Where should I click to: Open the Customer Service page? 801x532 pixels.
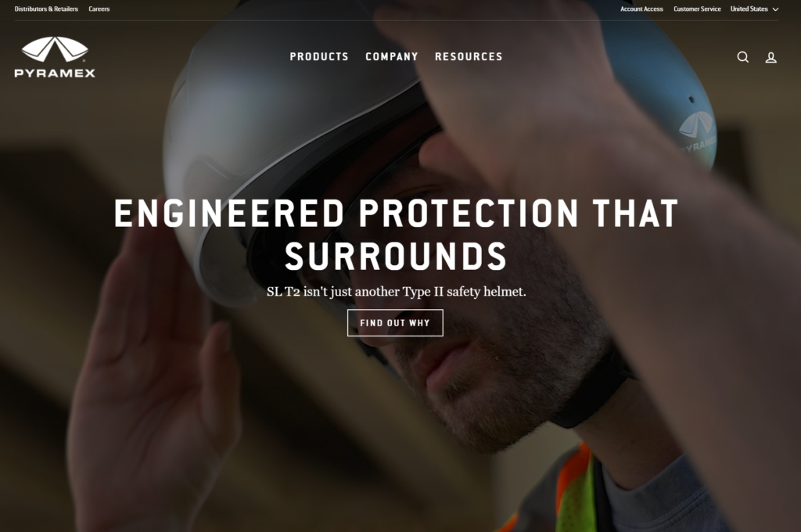[697, 9]
